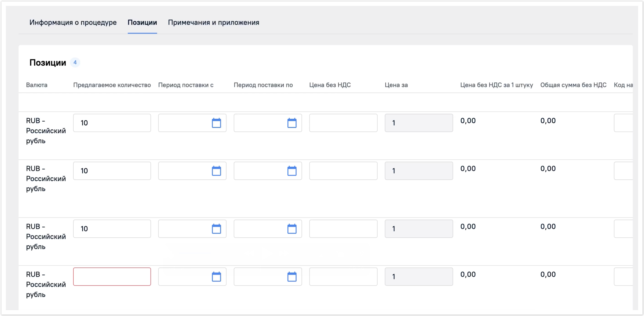Open fourth row delivery end calendar icon
644x316 pixels.
(292, 277)
